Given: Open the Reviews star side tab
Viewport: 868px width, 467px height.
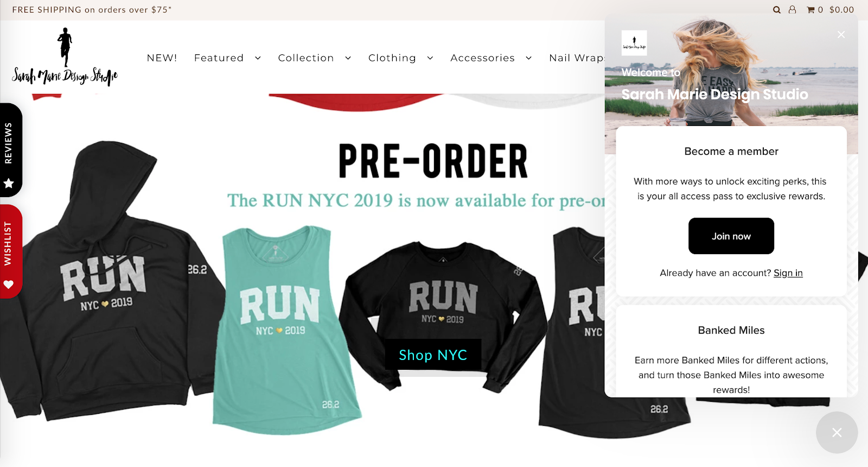Looking at the screenshot, I should [10, 150].
